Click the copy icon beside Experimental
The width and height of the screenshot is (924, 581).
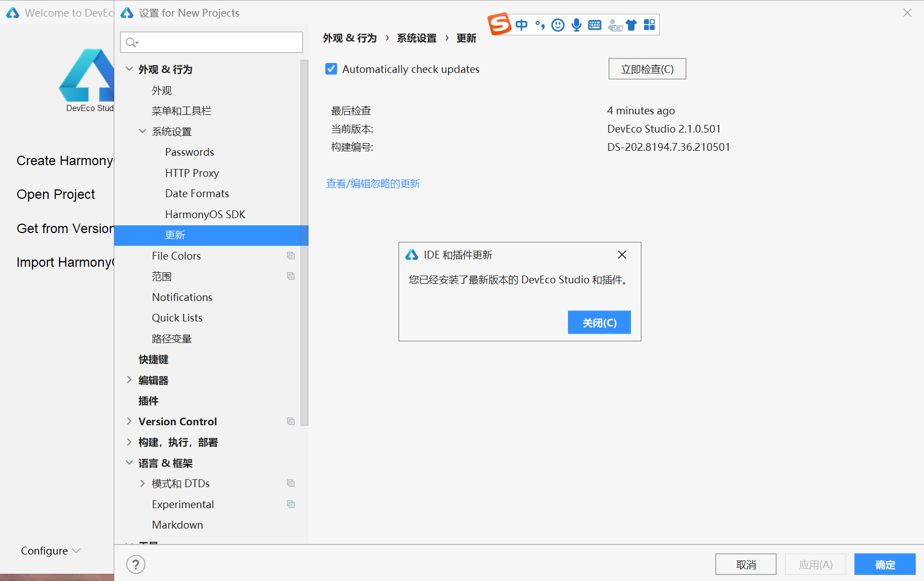pyautogui.click(x=291, y=504)
